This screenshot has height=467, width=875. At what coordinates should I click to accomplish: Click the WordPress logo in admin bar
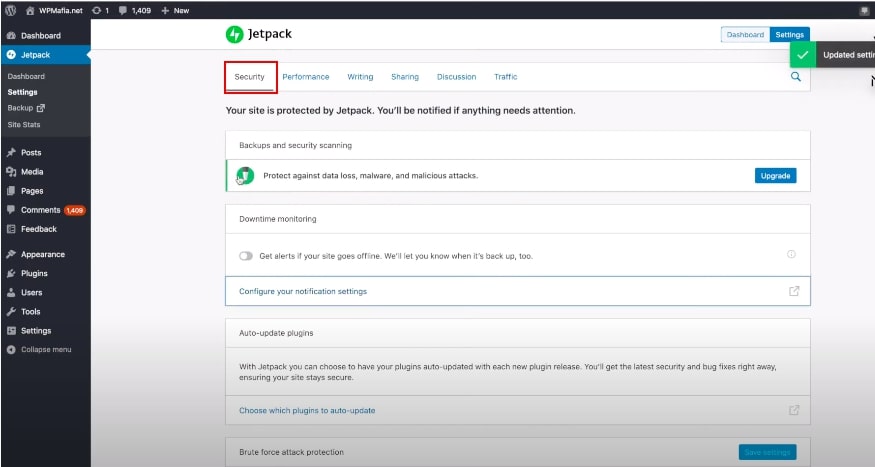click(11, 10)
